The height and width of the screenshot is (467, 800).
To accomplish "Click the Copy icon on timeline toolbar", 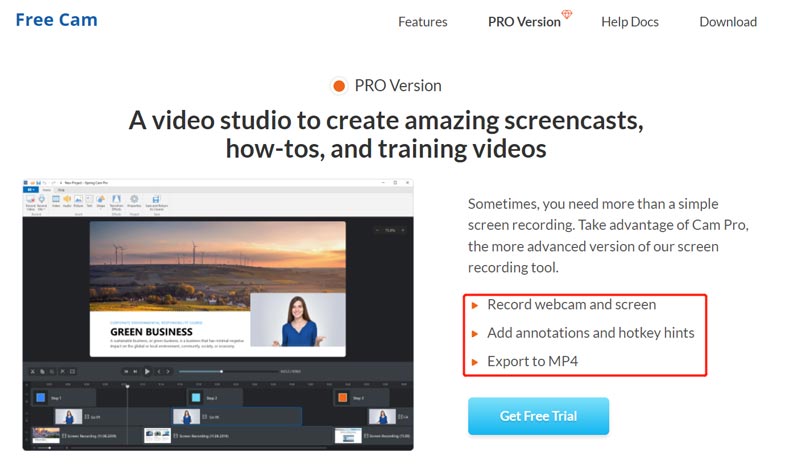I will [x=43, y=372].
